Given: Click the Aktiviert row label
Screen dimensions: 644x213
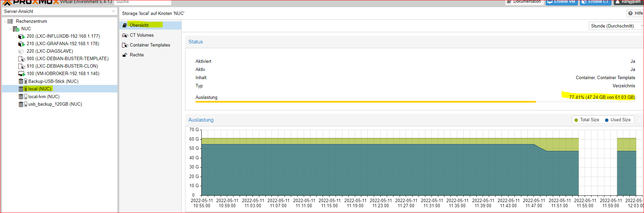Looking at the screenshot, I should tap(203, 61).
